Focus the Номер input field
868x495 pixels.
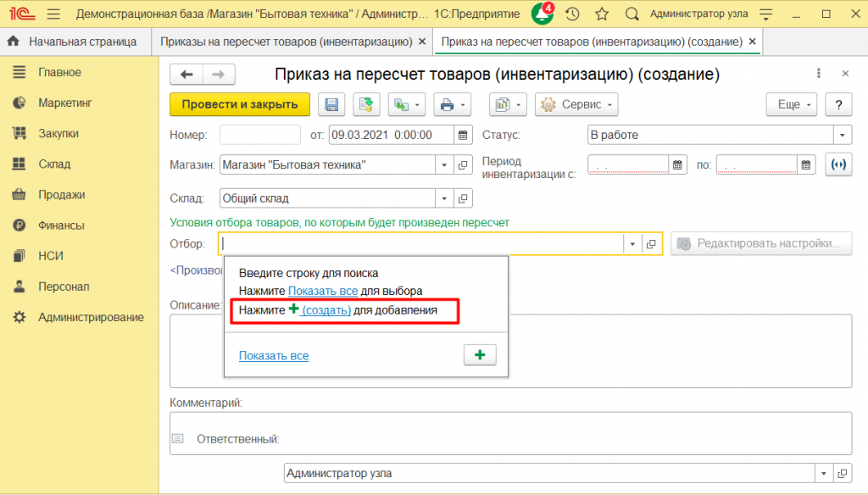pos(260,135)
